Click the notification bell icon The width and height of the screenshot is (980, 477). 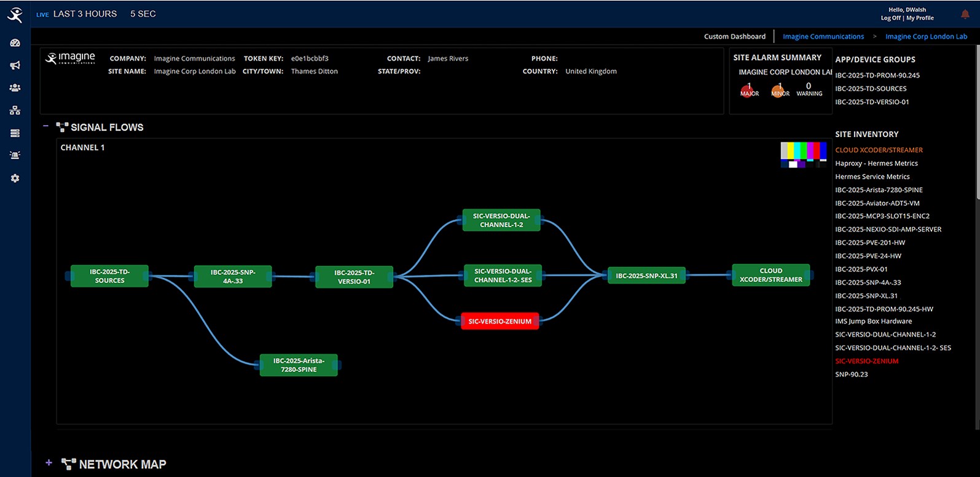click(965, 14)
